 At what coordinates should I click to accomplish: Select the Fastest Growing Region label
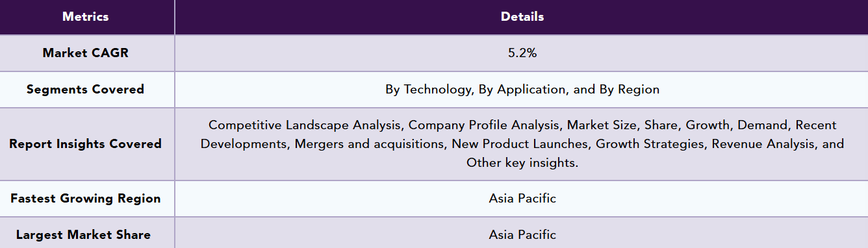[86, 199]
